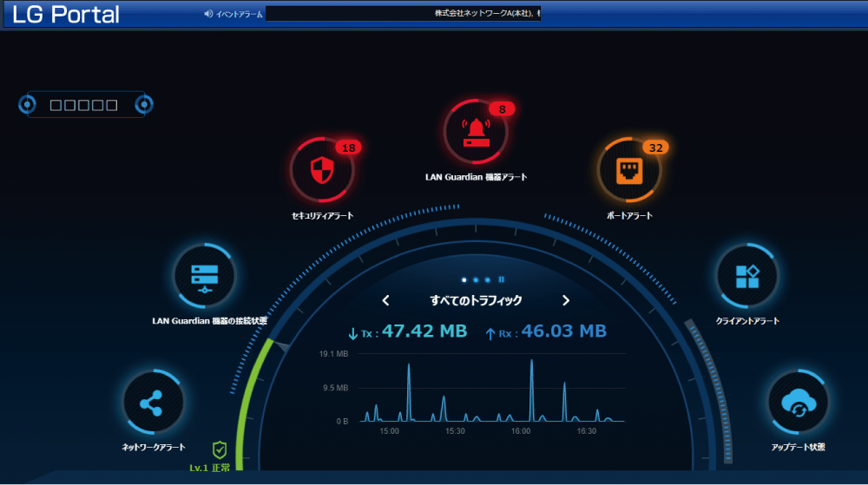Select the third carousel page dot
The image size is (868, 485).
488,280
